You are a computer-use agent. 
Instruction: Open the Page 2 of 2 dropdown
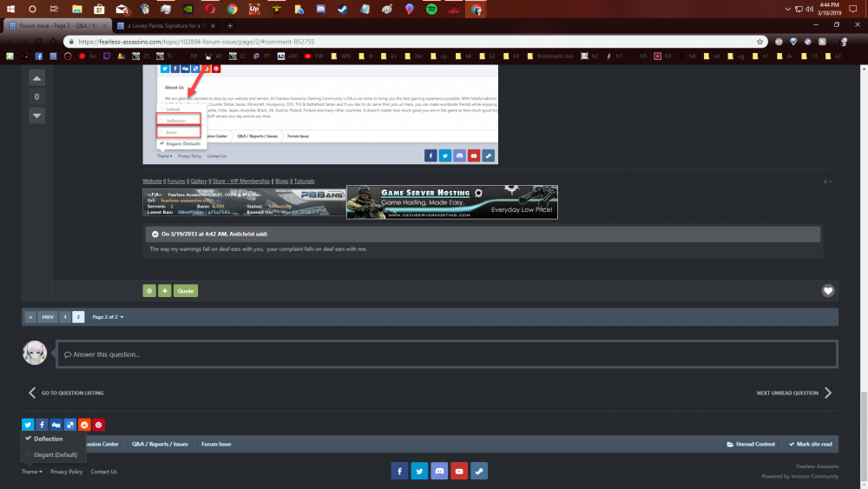tap(108, 317)
